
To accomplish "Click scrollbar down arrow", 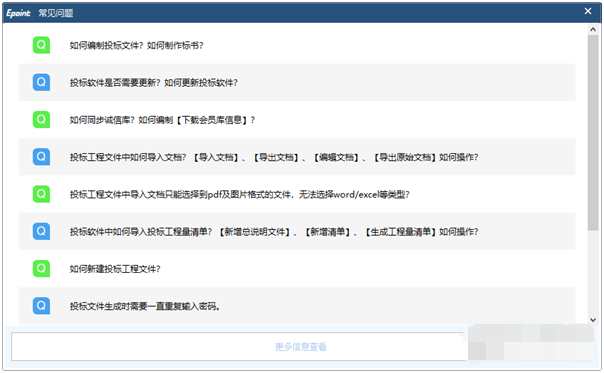I will (593, 319).
